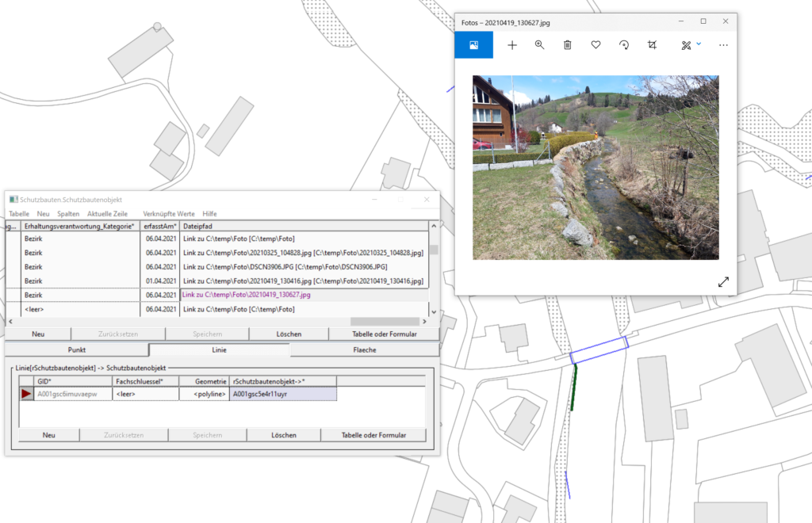This screenshot has width=812, height=523.
Task: Click erfasstAm* column header
Action: [160, 226]
